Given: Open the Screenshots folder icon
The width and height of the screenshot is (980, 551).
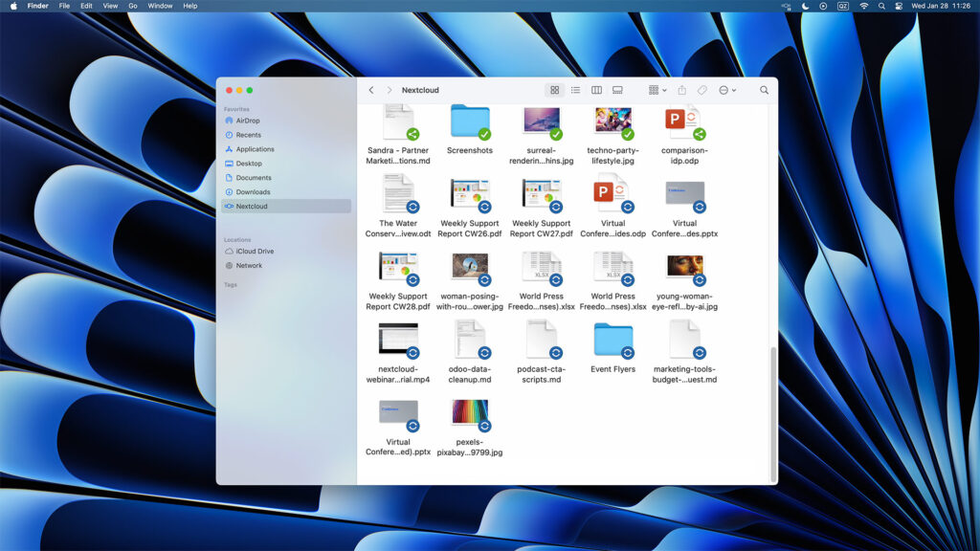Looking at the screenshot, I should click(470, 122).
